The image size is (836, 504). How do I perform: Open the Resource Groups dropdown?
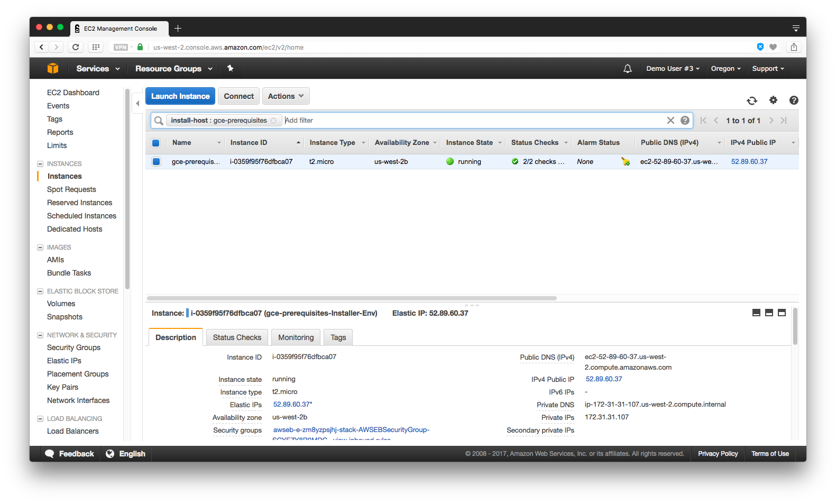[174, 69]
